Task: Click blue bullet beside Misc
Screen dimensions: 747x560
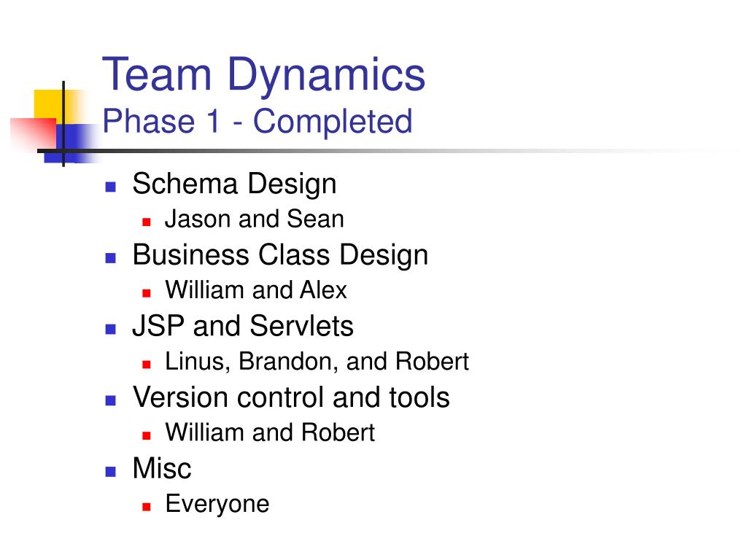Action: pyautogui.click(x=111, y=472)
